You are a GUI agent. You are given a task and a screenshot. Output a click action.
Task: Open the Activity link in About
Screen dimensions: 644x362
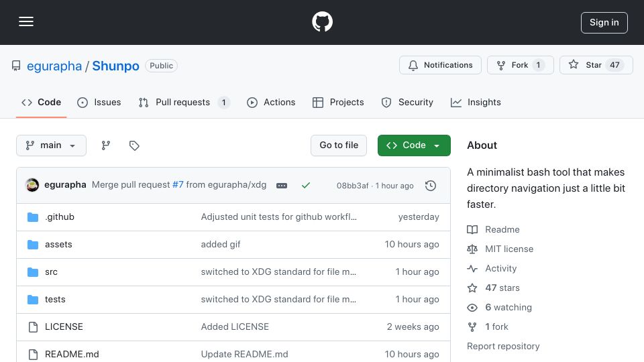pos(492,268)
